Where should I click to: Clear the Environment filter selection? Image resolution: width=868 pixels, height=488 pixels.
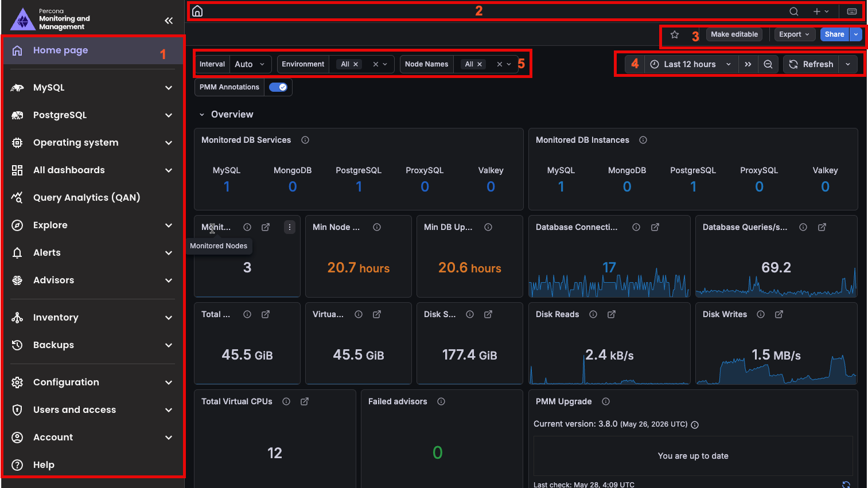376,64
